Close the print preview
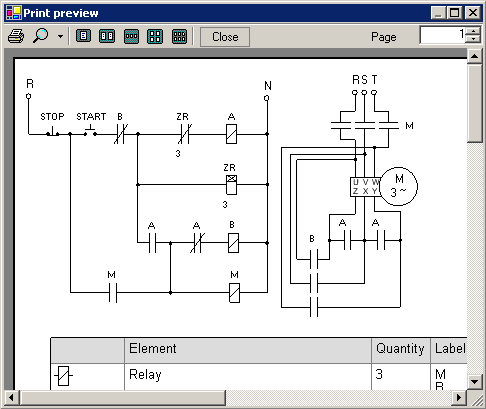 [225, 37]
